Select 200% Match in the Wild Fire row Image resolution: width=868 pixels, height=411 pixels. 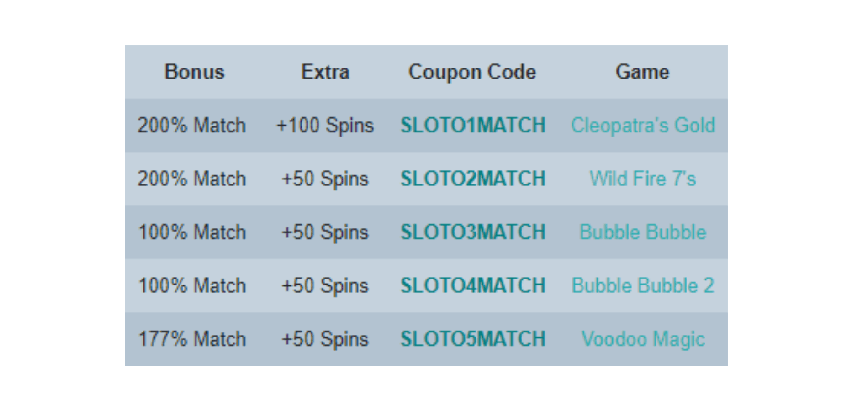192,179
